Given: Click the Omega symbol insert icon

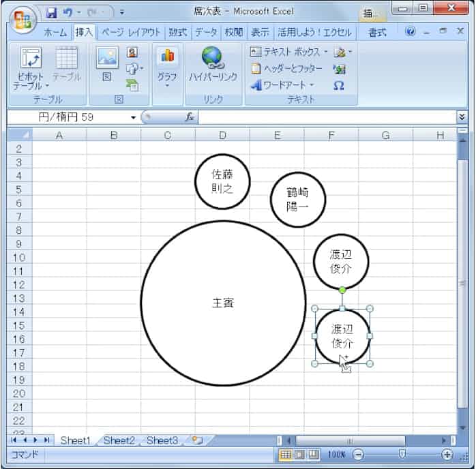Looking at the screenshot, I should point(339,85).
